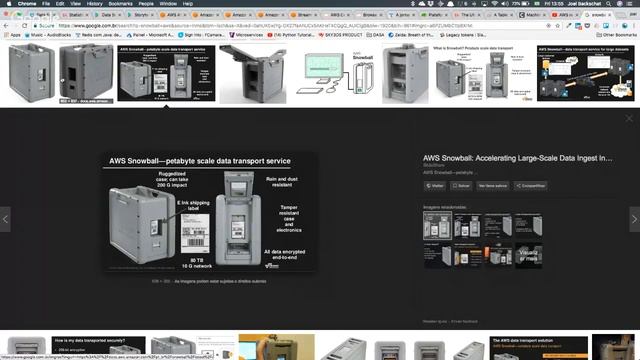Open 'The AWS data transport solution' thumbnail

[x=539, y=347]
